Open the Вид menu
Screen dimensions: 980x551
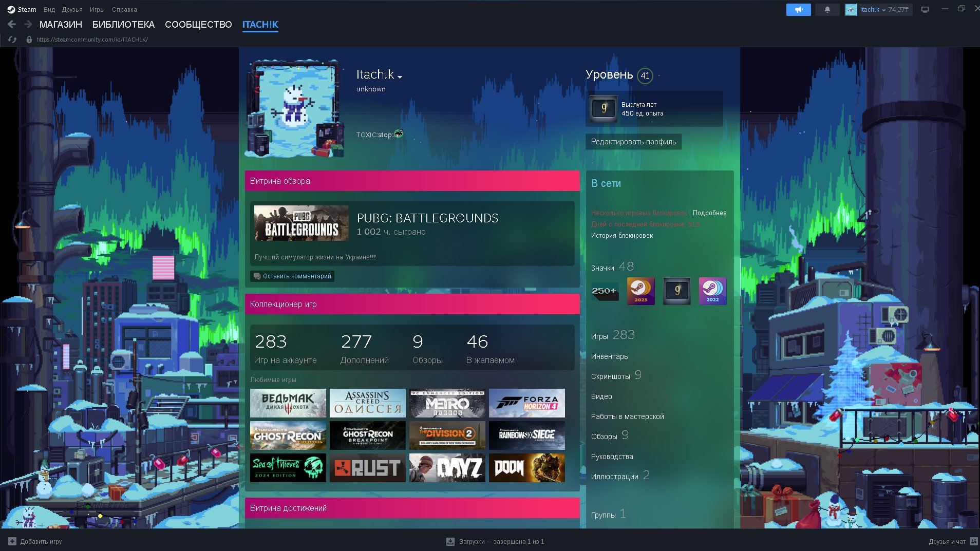(x=49, y=9)
